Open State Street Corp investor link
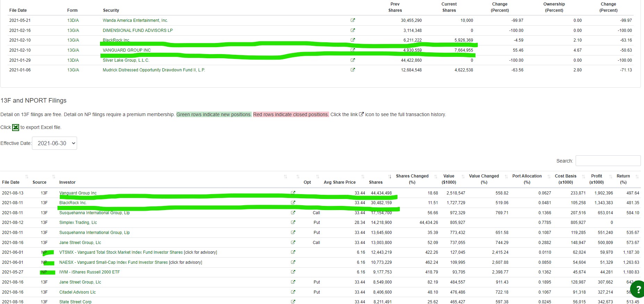The height and width of the screenshot is (304, 644). coord(75,302)
